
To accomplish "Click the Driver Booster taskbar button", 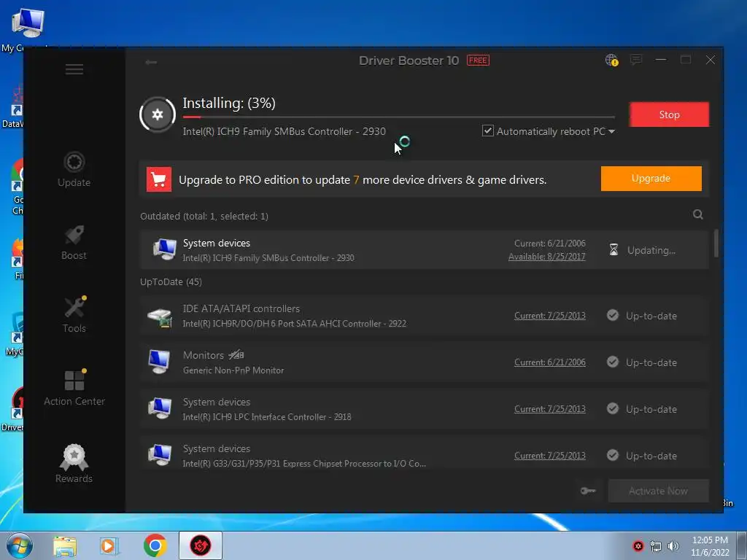I will (x=201, y=545).
